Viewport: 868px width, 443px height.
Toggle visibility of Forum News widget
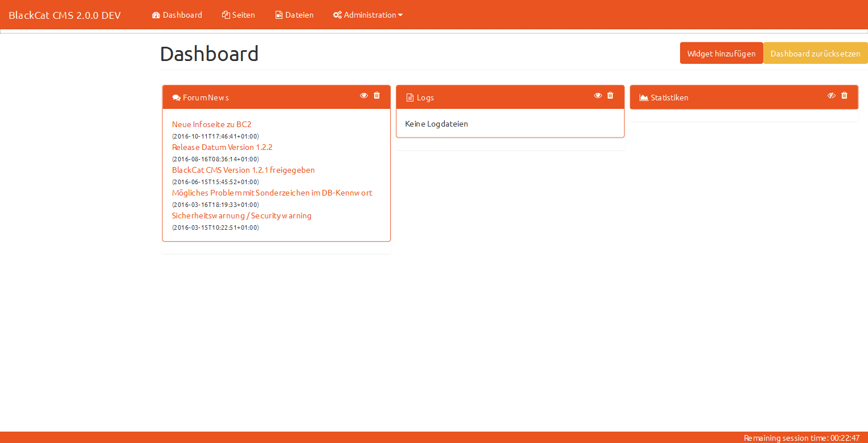point(364,95)
